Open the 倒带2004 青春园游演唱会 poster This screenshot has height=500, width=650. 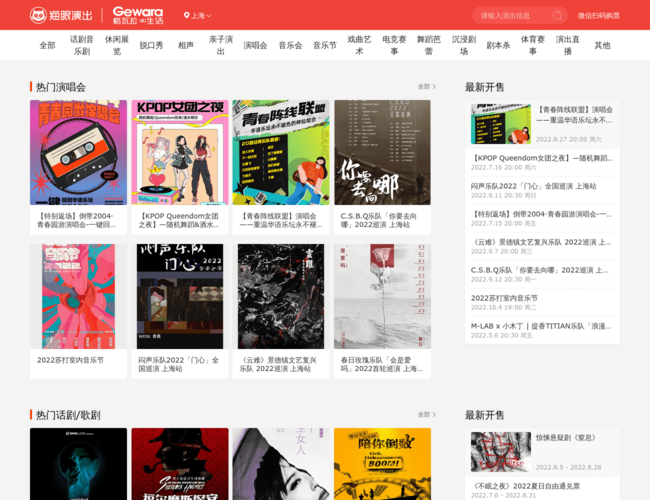pyautogui.click(x=78, y=152)
